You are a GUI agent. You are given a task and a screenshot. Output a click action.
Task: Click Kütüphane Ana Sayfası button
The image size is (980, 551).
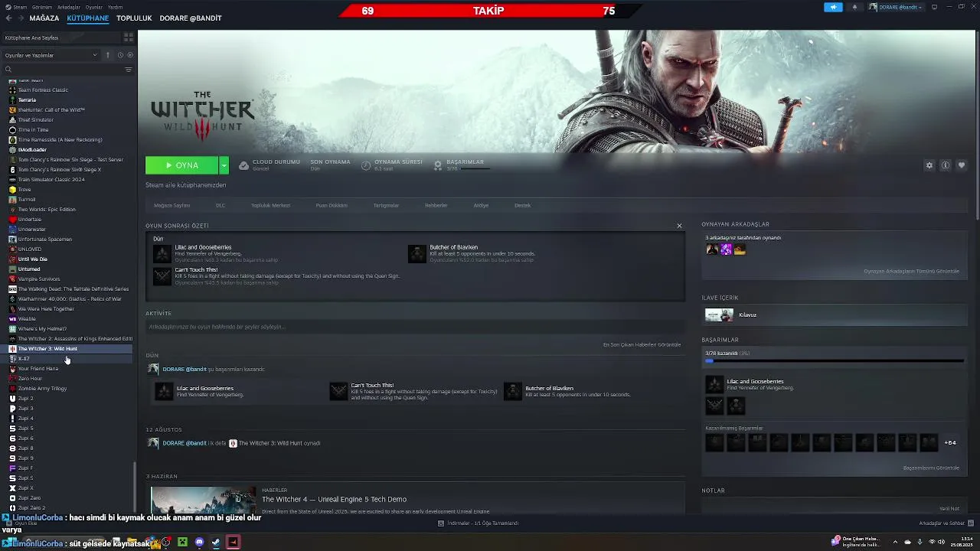point(60,37)
